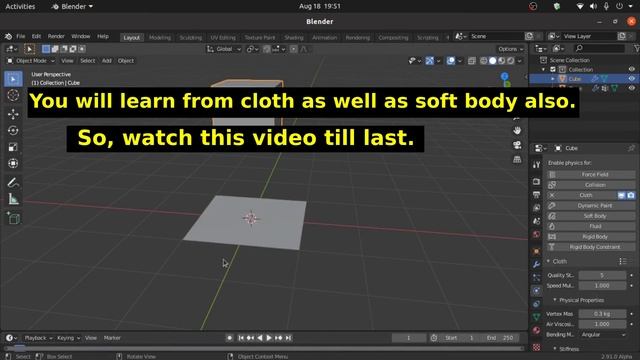Open the Keying dropdown in timeline
Viewport: 640px width, 360px height.
click(68, 338)
